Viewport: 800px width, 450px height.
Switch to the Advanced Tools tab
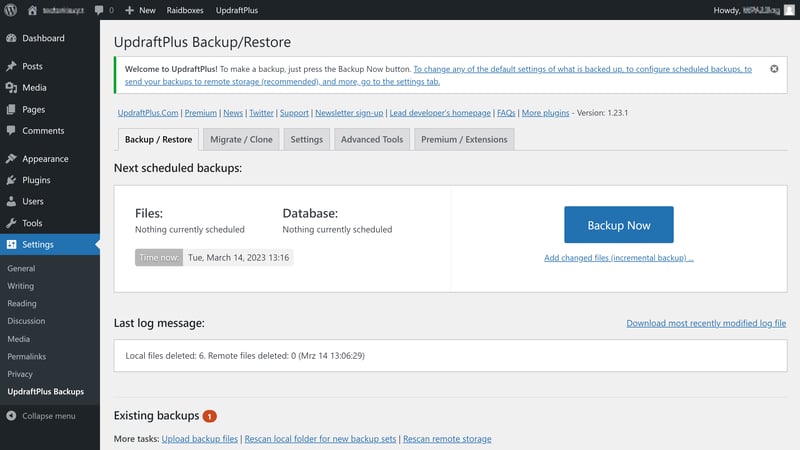[x=372, y=140]
